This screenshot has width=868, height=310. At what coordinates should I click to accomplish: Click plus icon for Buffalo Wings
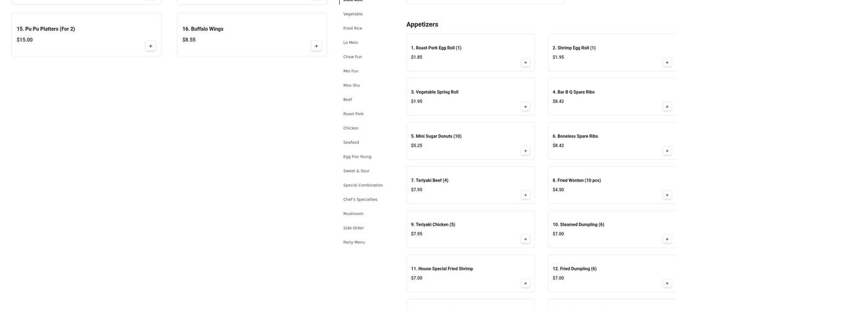[x=316, y=46]
